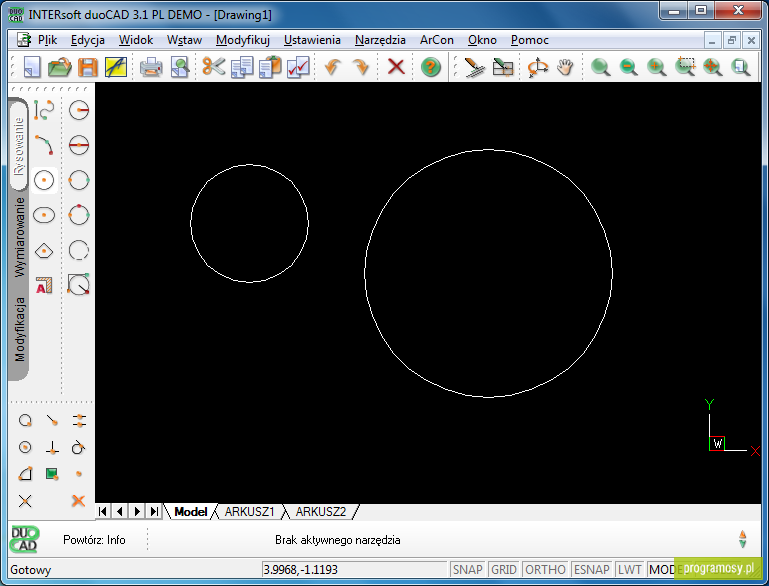
Task: Open the Narzędzia menu
Action: click(380, 40)
